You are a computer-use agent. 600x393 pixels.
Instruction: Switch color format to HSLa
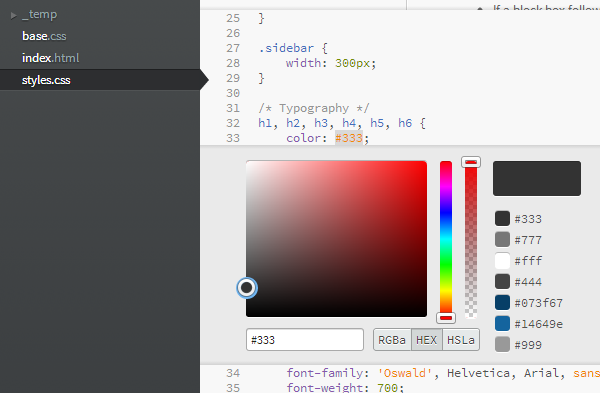click(461, 340)
